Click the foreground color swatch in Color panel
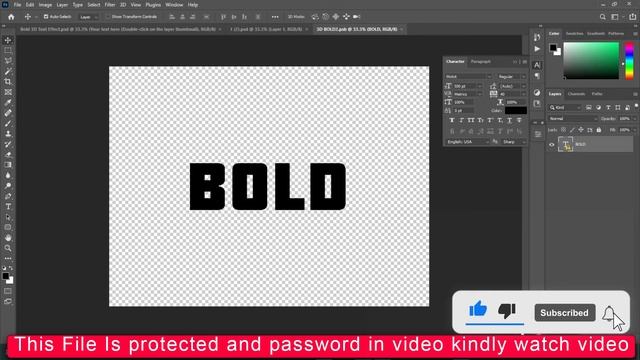 click(553, 47)
